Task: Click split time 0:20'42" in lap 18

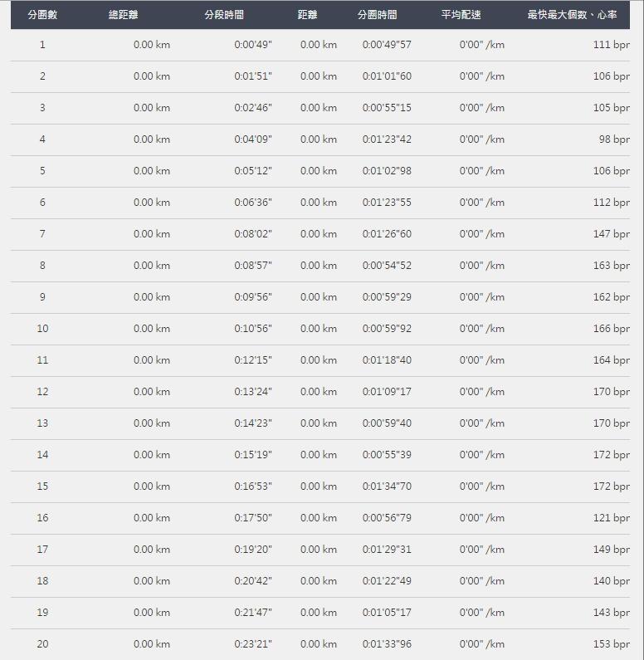Action: tap(253, 581)
